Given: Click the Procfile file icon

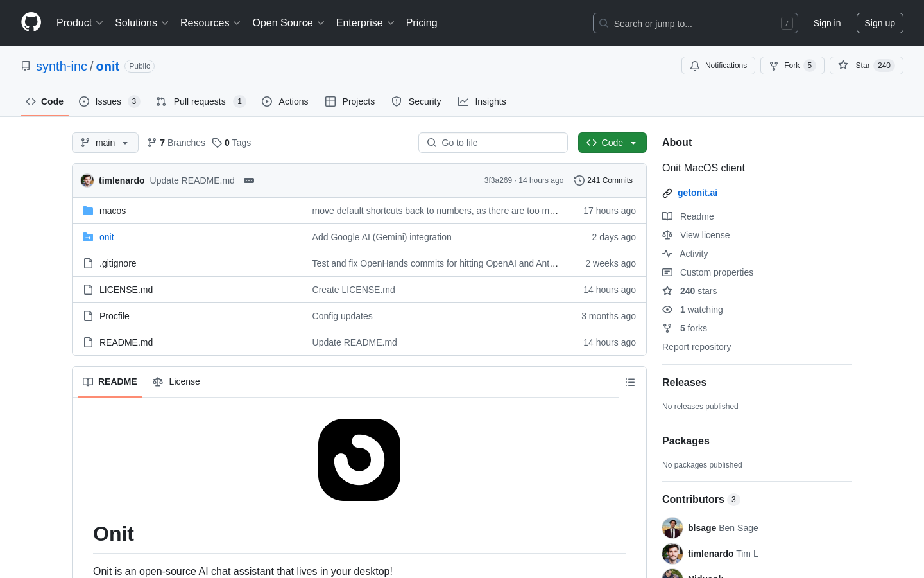Looking at the screenshot, I should [x=88, y=316].
